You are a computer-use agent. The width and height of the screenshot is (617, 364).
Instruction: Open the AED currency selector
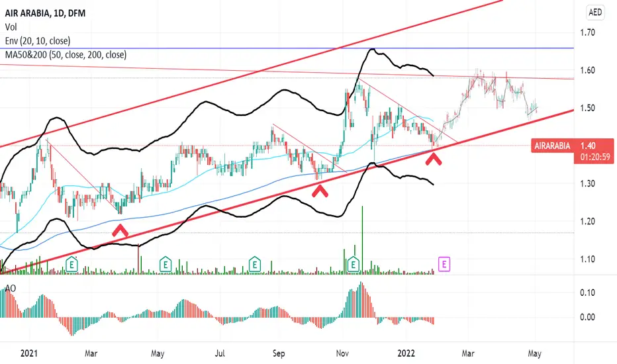[x=595, y=13]
